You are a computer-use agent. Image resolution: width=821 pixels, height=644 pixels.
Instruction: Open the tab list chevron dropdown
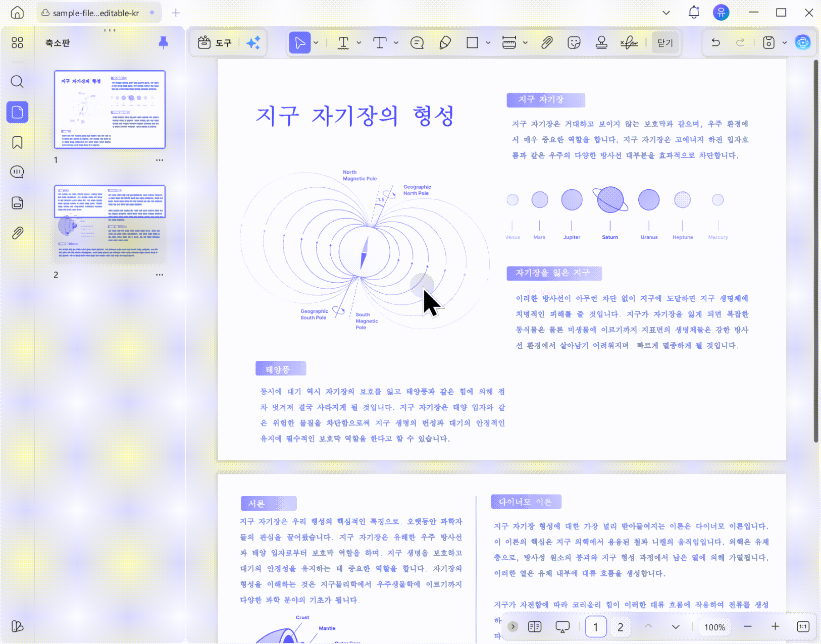tap(666, 13)
